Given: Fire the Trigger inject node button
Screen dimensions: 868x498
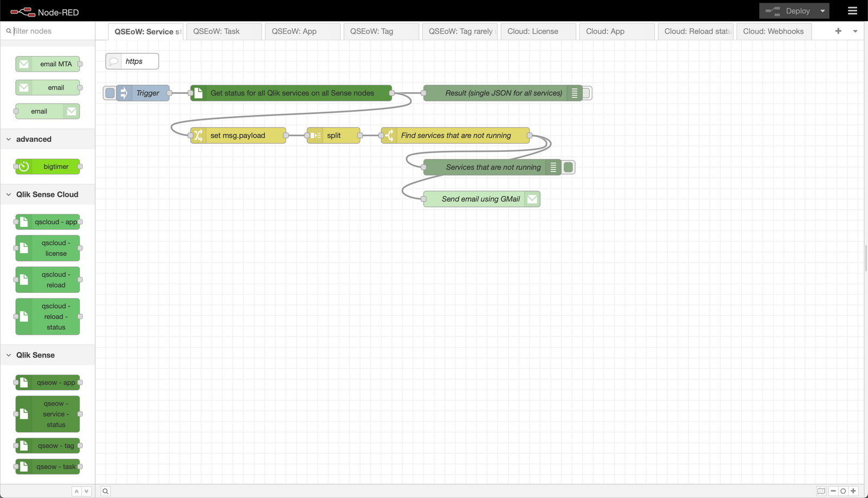Looking at the screenshot, I should 110,93.
